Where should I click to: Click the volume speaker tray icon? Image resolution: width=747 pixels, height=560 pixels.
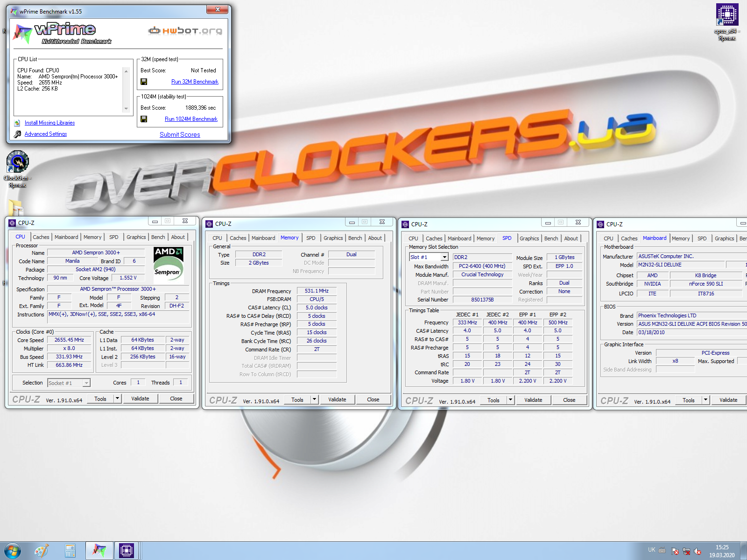[698, 551]
